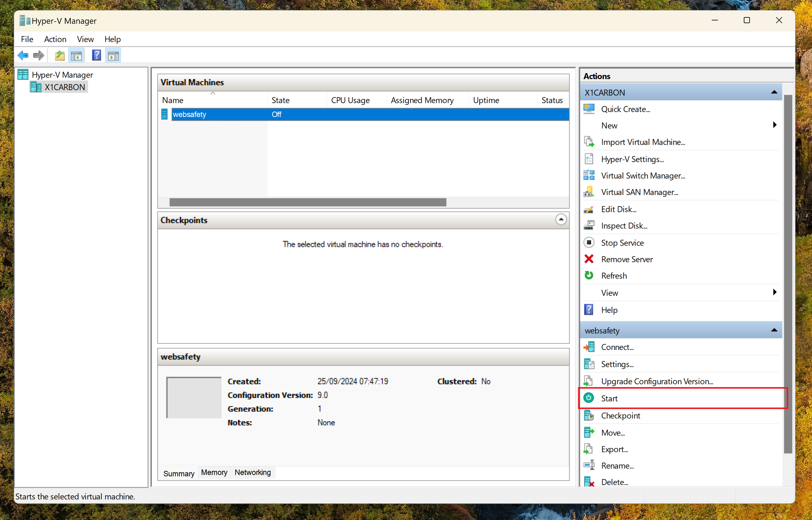
Task: Open the File menu
Action: pyautogui.click(x=27, y=39)
